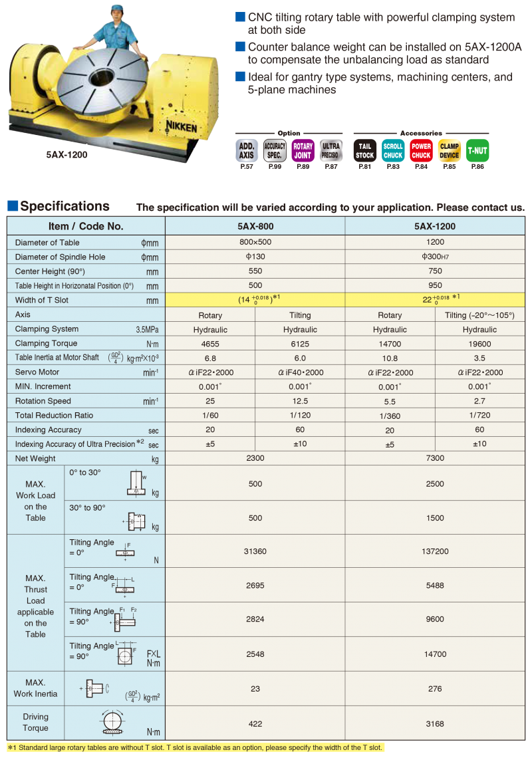Click the Clamping System row label
The width and height of the screenshot is (532, 760).
(x=47, y=328)
